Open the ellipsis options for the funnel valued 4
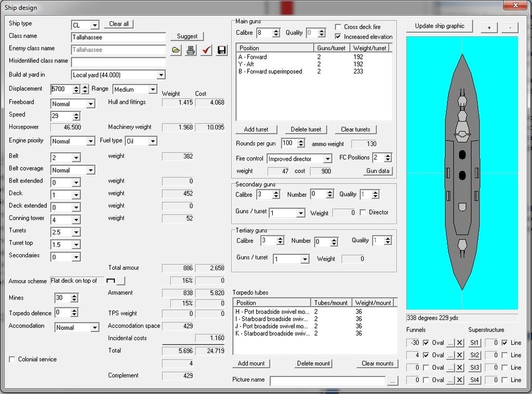Image resolution: width=532 pixels, height=394 pixels. (450, 355)
